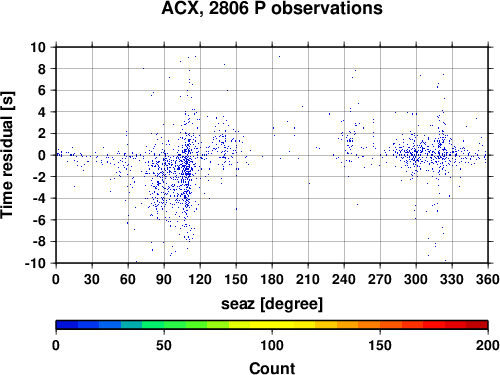Click y-axis tick label '8'

[42, 69]
